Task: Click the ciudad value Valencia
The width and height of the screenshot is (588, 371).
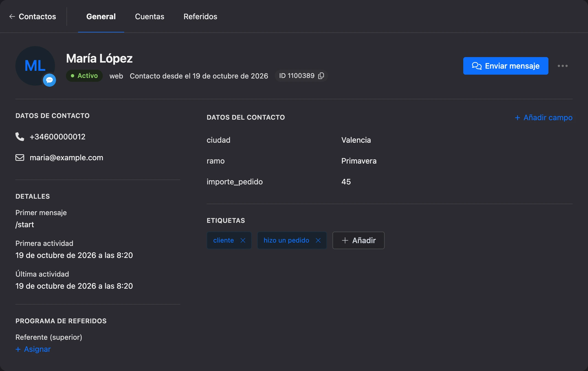Action: [x=356, y=140]
